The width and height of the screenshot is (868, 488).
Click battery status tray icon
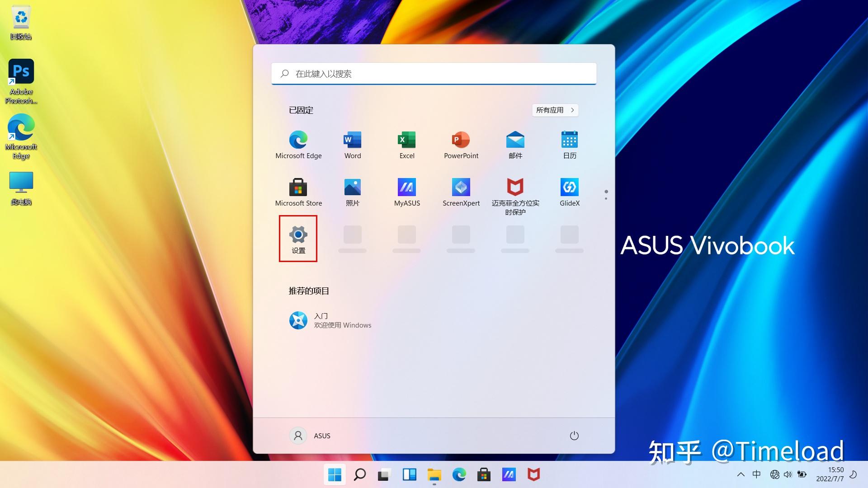point(802,474)
